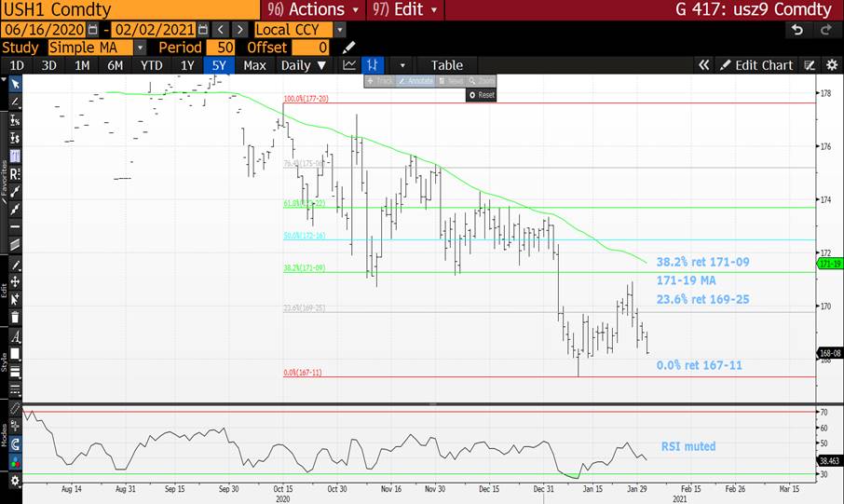Open the Daily frequency dropdown
Image resolution: width=844 pixels, height=504 pixels.
(x=304, y=65)
